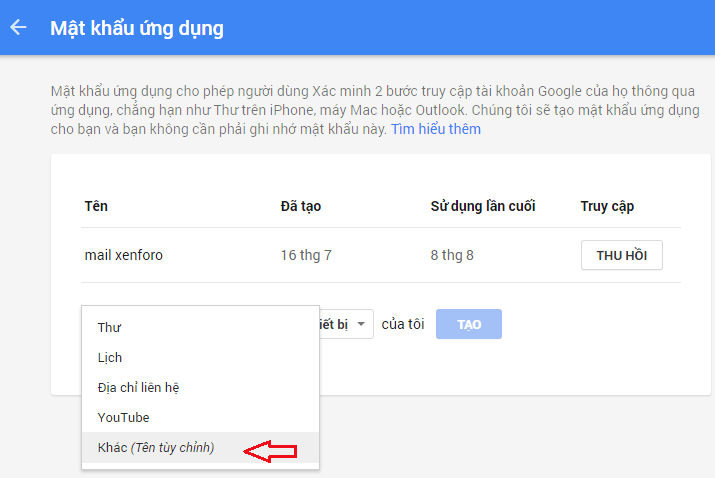Click the last used date "8 thg 8"
This screenshot has height=478, width=715.
[452, 255]
